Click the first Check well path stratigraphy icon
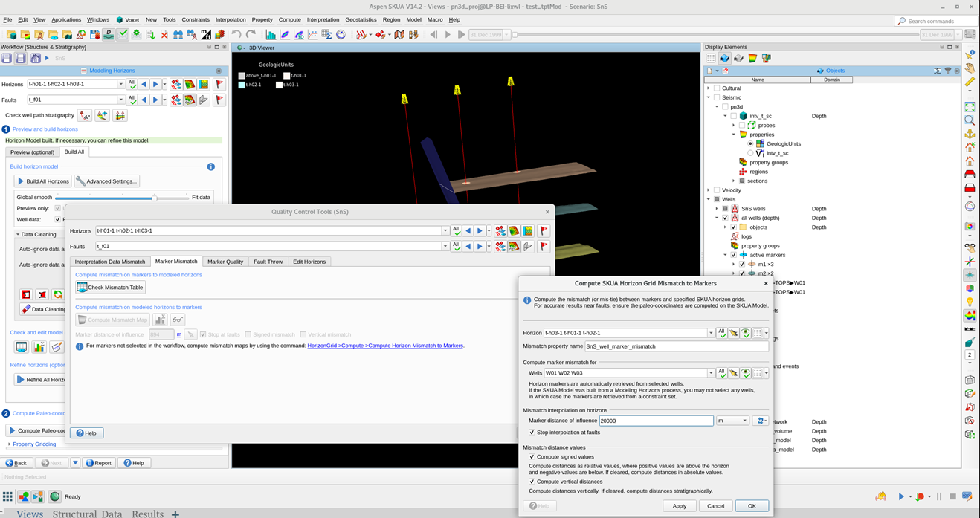Viewport: 980px width, 518px height. pyautogui.click(x=85, y=115)
